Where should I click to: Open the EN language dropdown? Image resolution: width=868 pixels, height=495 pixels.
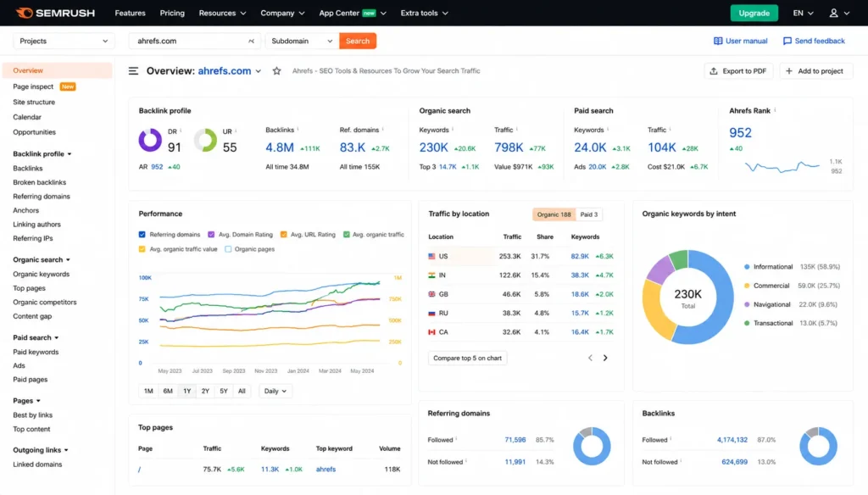click(803, 13)
